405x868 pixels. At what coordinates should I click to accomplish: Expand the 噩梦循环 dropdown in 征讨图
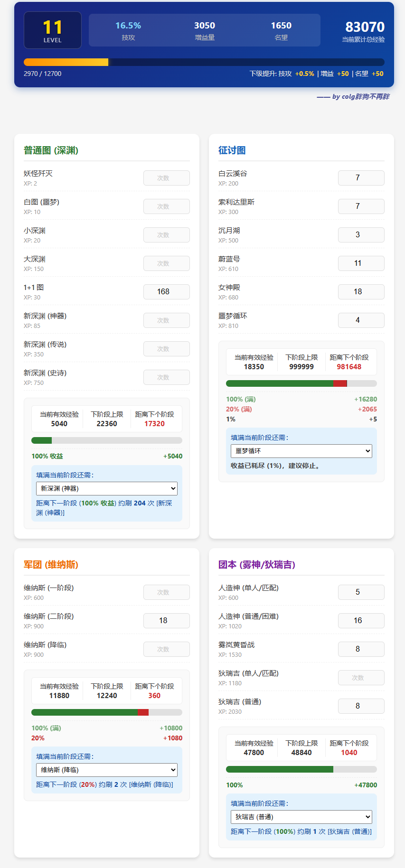[301, 451]
